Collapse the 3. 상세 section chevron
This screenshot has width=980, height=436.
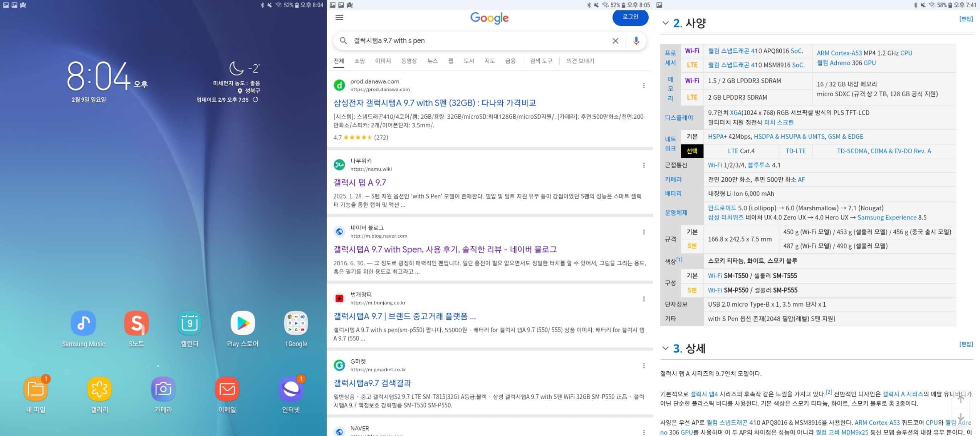[x=665, y=348]
